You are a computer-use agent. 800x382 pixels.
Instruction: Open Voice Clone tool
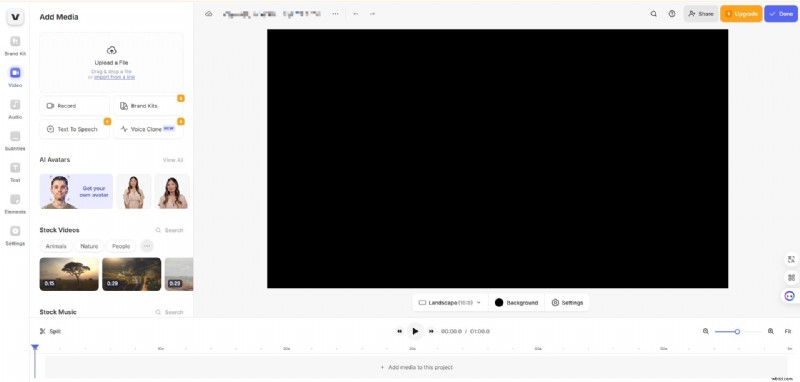coord(148,130)
